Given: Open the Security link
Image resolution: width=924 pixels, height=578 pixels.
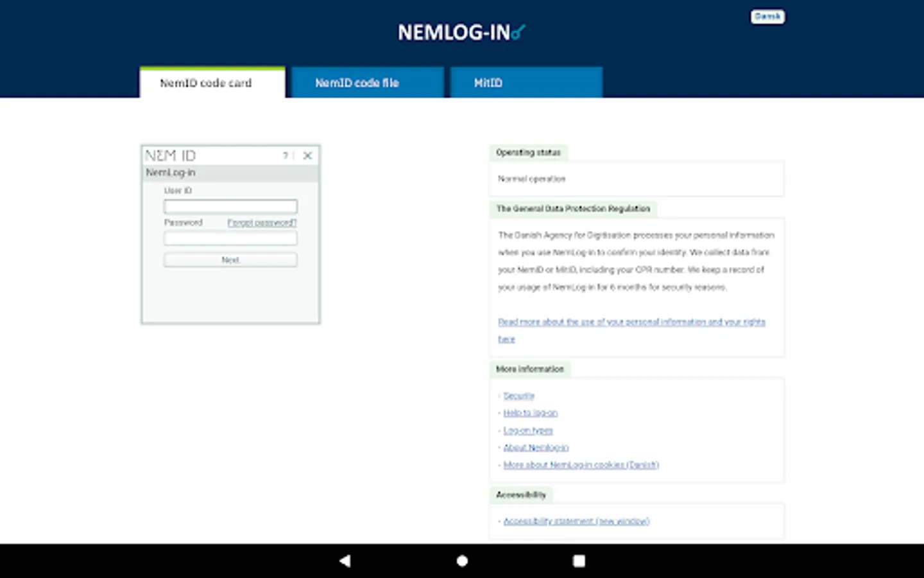Looking at the screenshot, I should pos(519,396).
